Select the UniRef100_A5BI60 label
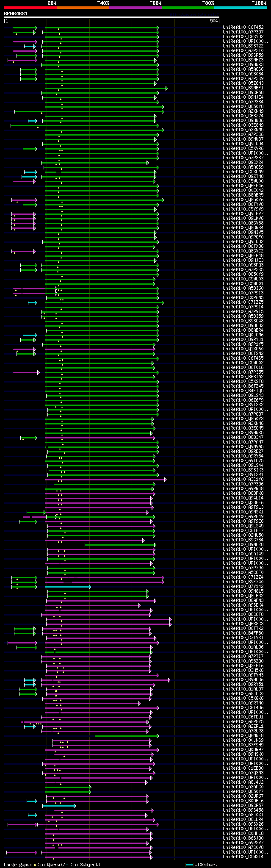 point(243,288)
